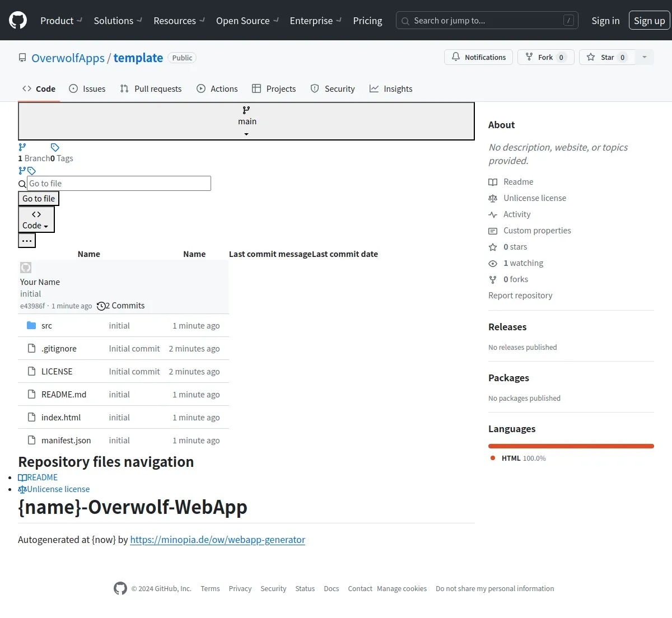Screen dimensions: 672x618
Task: Open the Enterprise dropdown menu
Action: pos(316,21)
